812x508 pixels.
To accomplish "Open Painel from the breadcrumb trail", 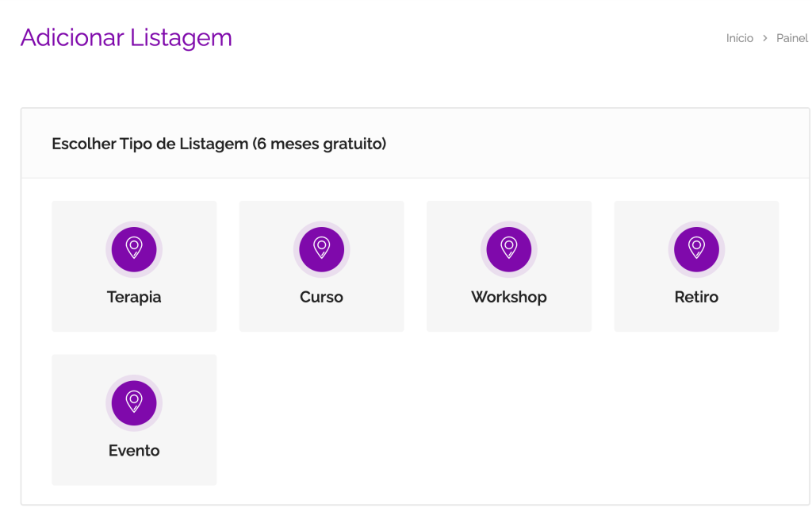I will (x=792, y=38).
